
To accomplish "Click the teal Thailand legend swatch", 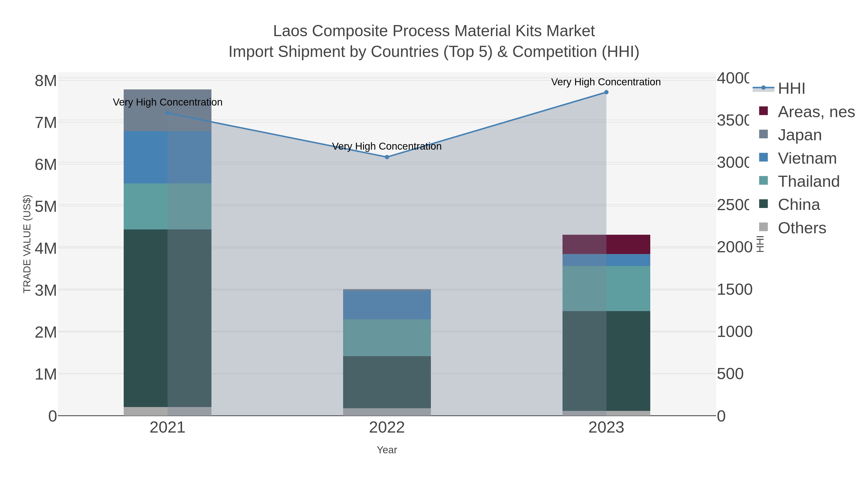I will 763,180.
